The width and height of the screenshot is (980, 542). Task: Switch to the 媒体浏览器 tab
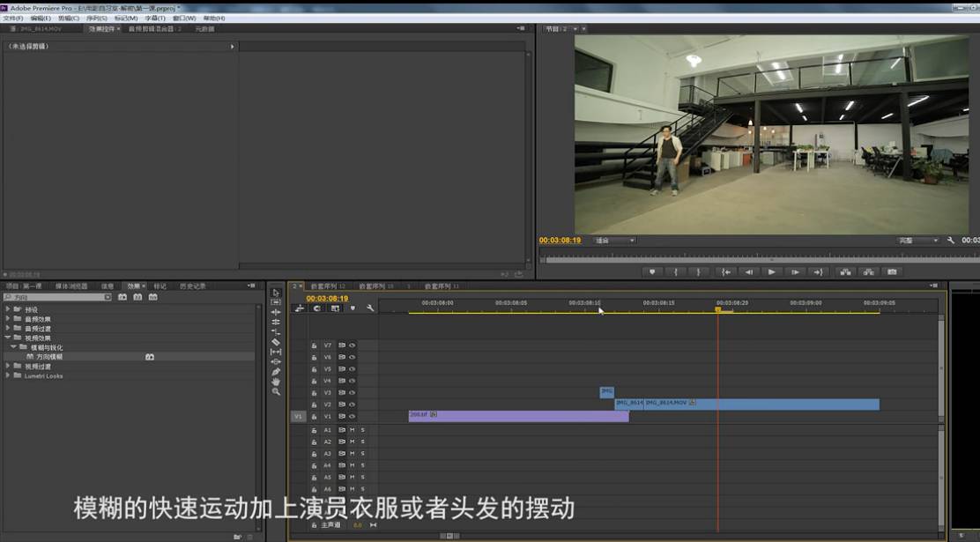(x=71, y=286)
